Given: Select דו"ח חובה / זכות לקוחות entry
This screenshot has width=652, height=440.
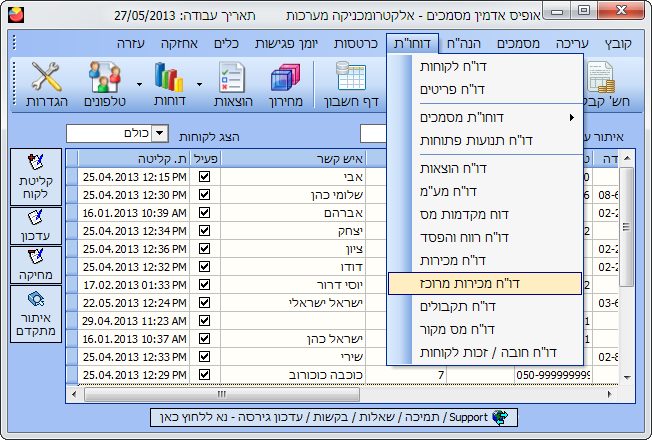Looking at the screenshot, I should click(485, 353).
